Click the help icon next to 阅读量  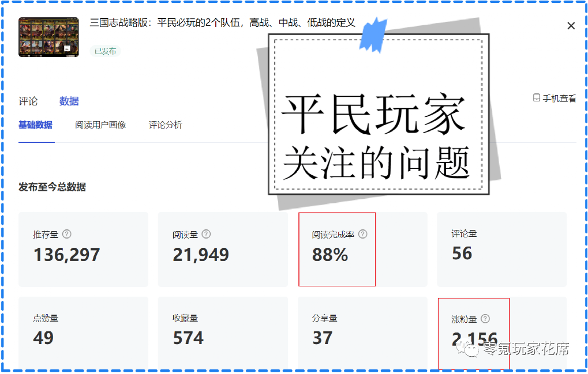pyautogui.click(x=206, y=235)
